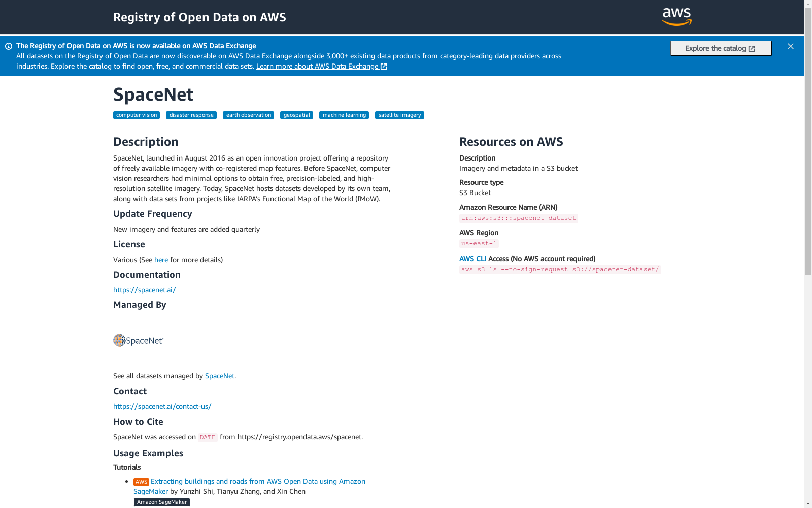Dismiss the Data Exchange banner with X
This screenshot has width=812, height=508.
point(791,46)
